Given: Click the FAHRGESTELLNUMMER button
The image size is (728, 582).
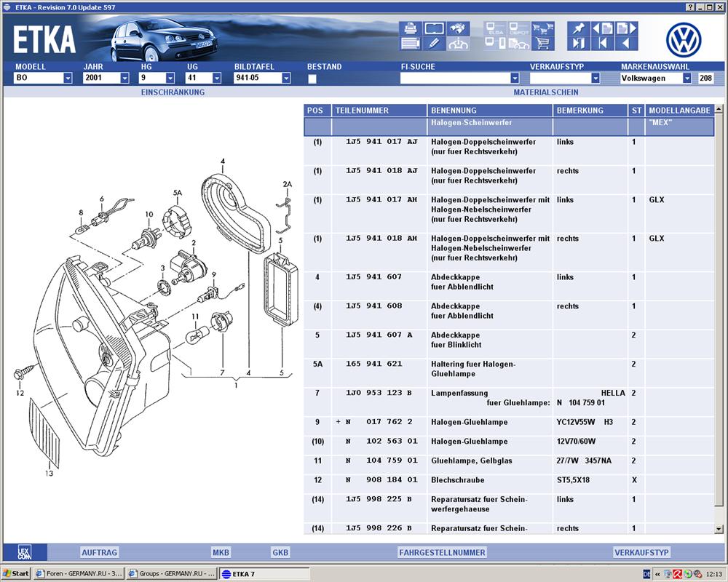Looking at the screenshot, I should click(442, 552).
